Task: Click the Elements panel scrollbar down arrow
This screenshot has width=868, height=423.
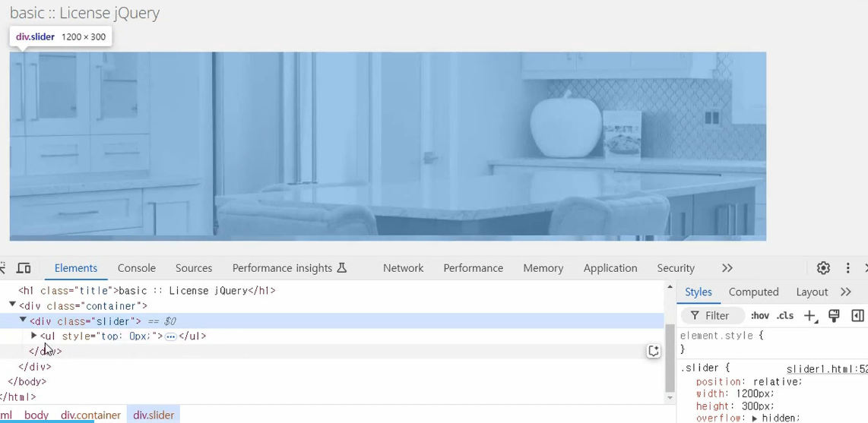Action: click(x=670, y=398)
